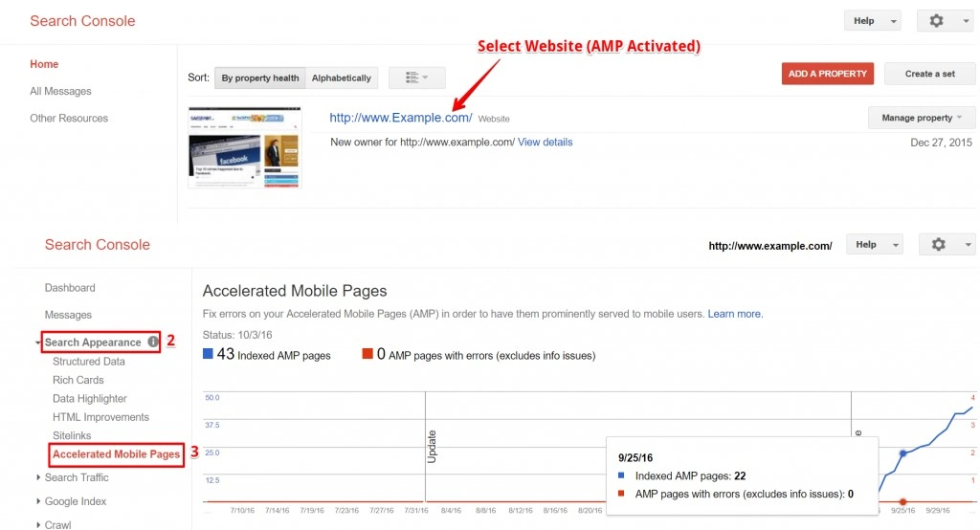Go to All Messages
This screenshot has width=980, height=530.
click(x=60, y=91)
